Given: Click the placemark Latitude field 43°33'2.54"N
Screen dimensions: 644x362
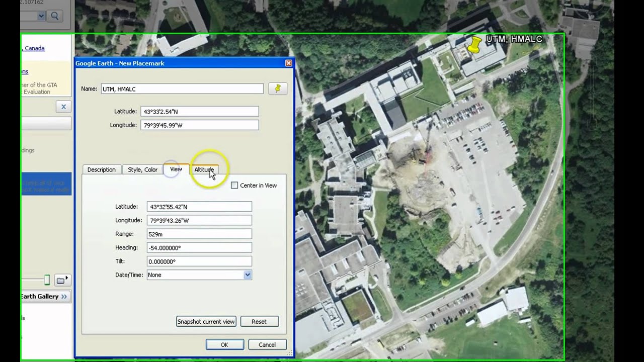Looking at the screenshot, I should pos(200,111).
